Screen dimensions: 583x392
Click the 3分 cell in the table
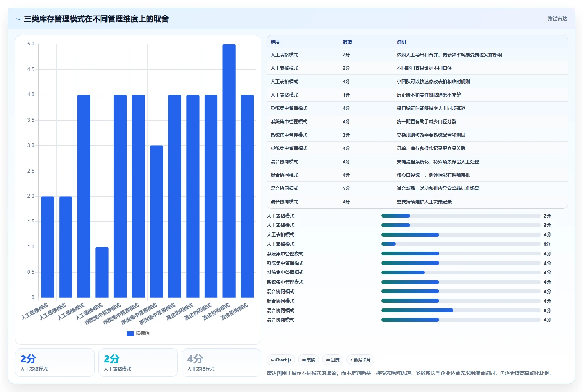coord(346,135)
